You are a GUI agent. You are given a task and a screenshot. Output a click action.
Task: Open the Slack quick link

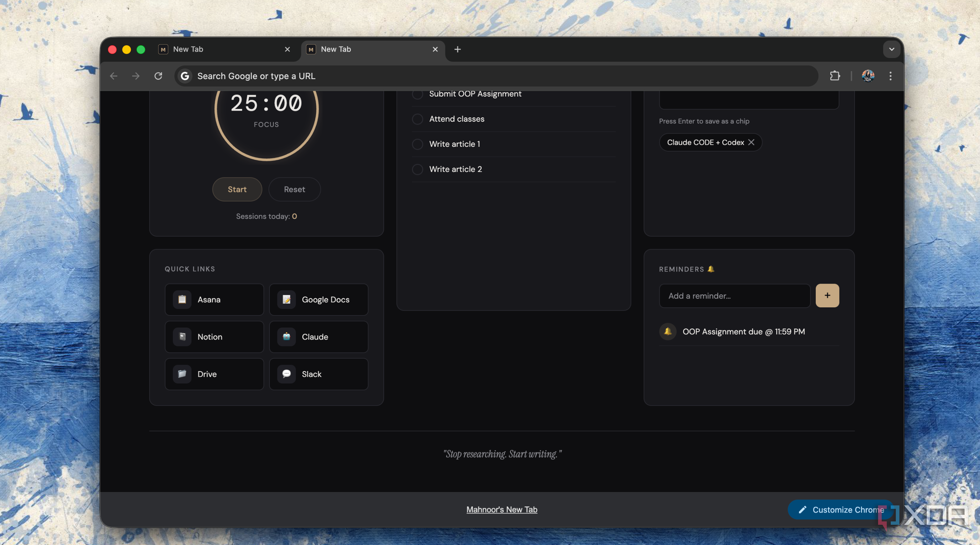[318, 374]
